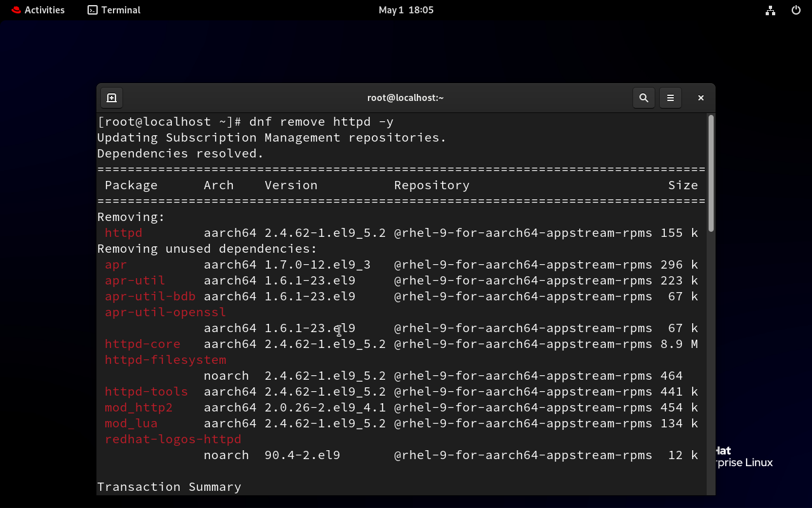
Task: Click the 'redhat-logos-httpd' package name
Action: pyautogui.click(x=173, y=439)
